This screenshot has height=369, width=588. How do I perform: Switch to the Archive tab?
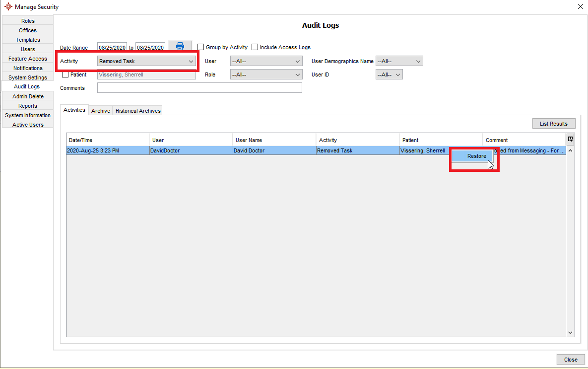click(101, 111)
